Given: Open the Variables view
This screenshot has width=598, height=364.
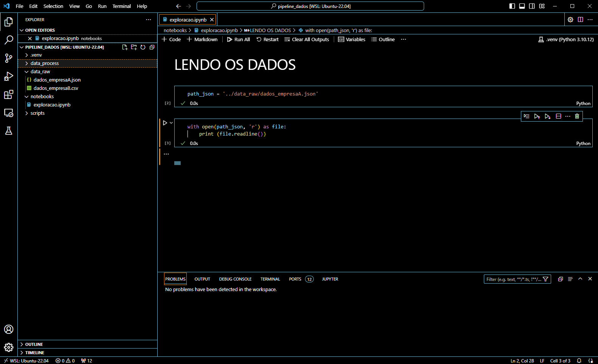Looking at the screenshot, I should tap(352, 39).
